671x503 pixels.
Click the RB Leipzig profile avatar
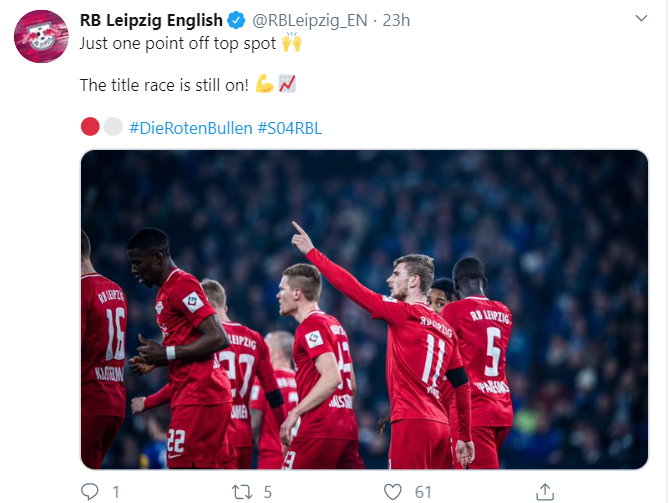point(41,36)
